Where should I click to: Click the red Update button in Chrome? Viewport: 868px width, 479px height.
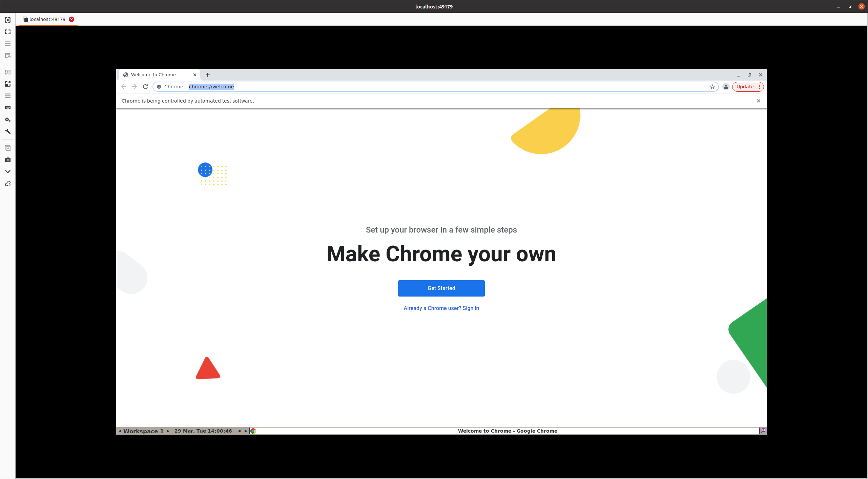click(745, 87)
